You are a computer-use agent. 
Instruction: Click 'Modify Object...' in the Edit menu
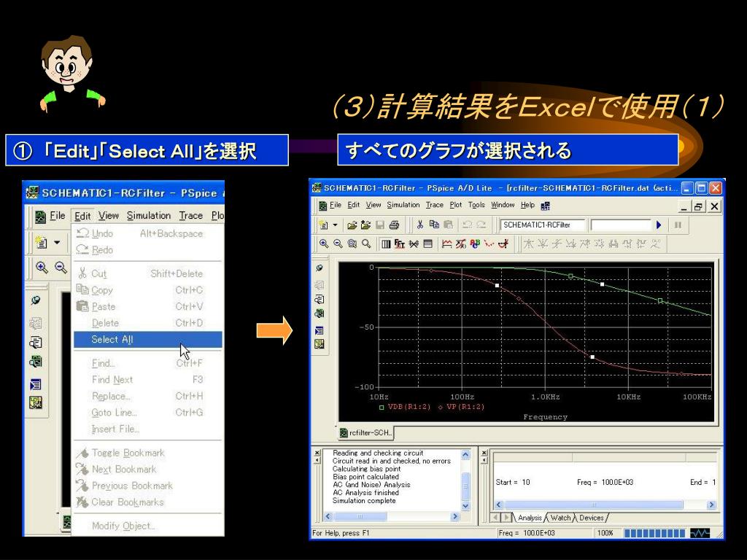(147, 526)
